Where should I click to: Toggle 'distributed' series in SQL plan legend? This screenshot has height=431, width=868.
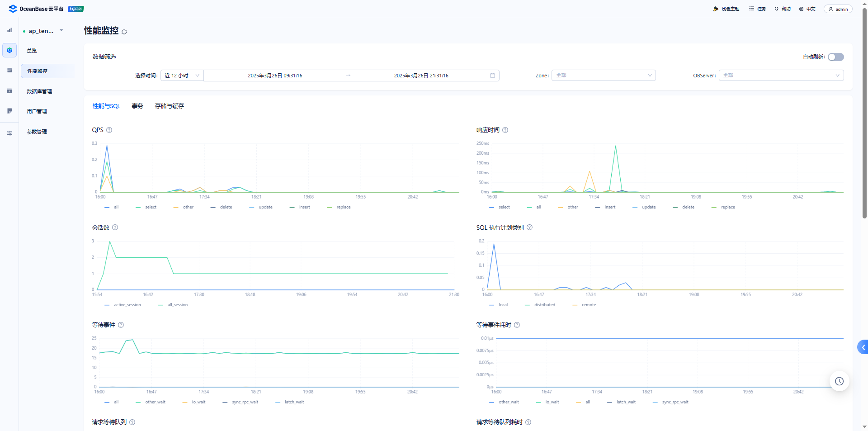(540, 305)
